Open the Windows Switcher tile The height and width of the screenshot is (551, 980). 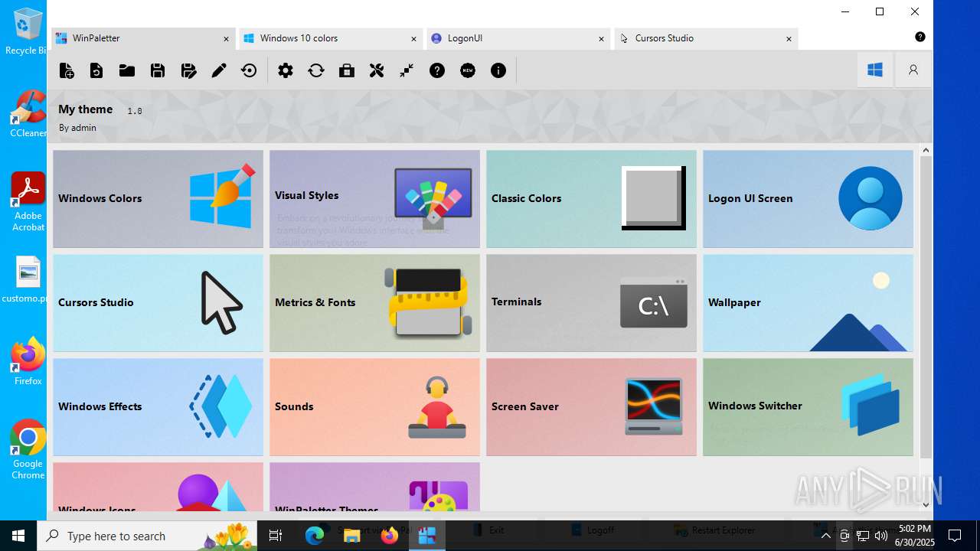pos(808,407)
